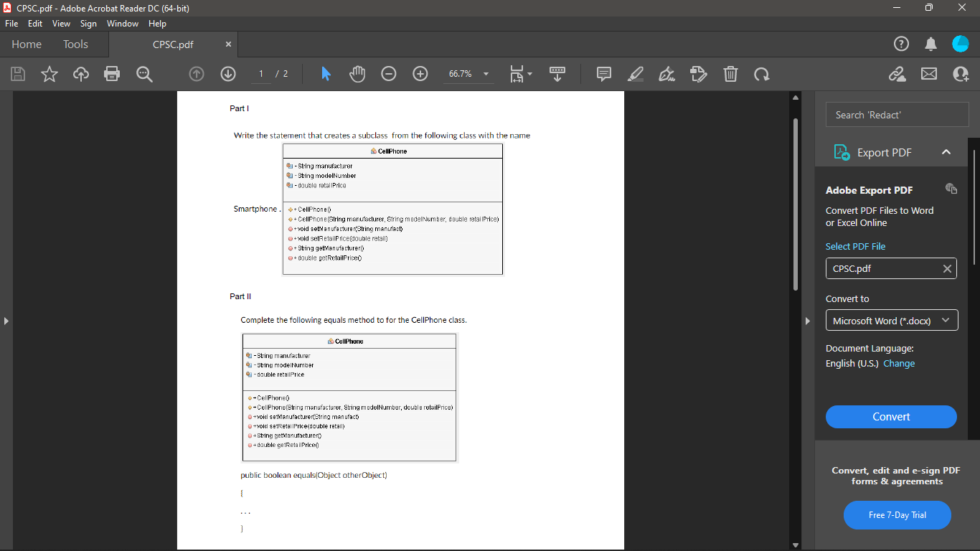980x551 pixels.
Task: Start the Free 7-Day Trial
Action: coord(897,515)
